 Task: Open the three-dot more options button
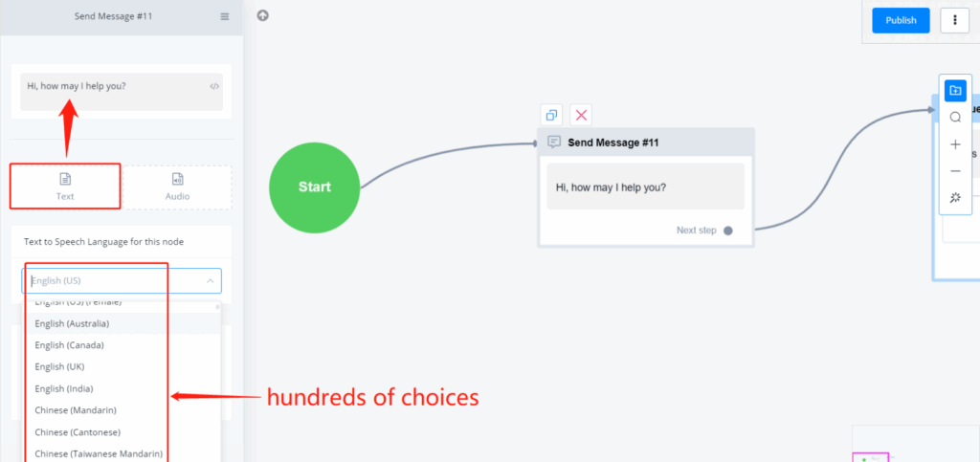pos(955,20)
